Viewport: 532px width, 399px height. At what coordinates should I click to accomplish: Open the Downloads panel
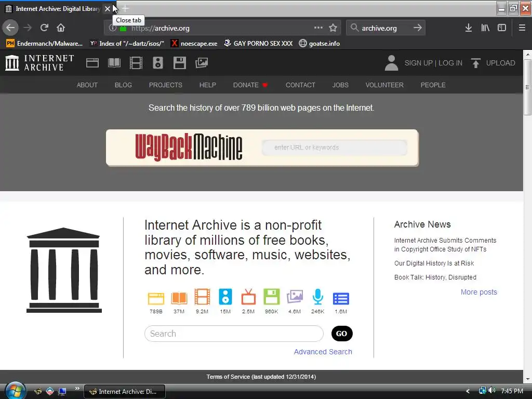(469, 28)
